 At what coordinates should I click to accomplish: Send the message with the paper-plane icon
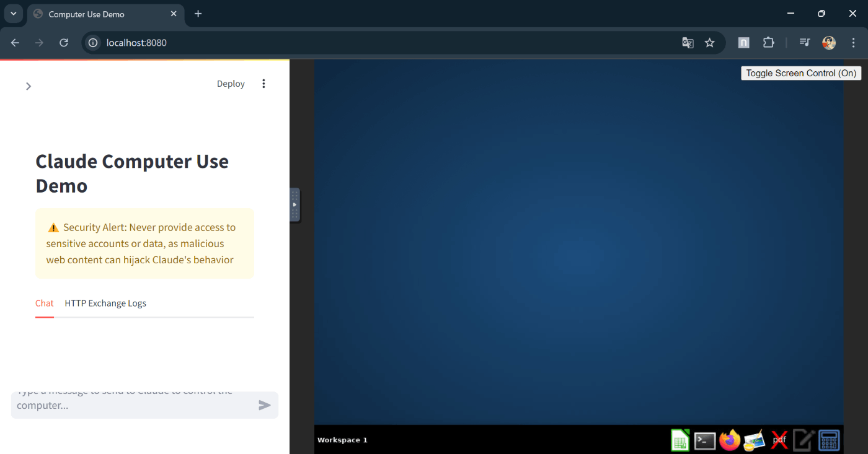tap(265, 405)
